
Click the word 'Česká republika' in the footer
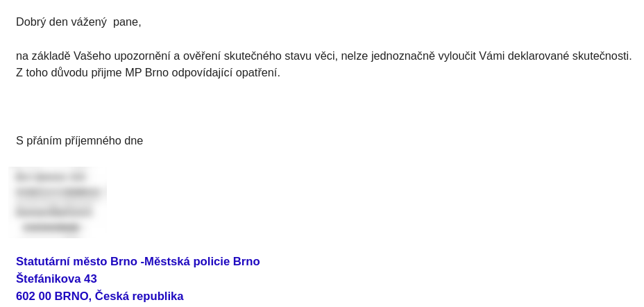point(139,296)
